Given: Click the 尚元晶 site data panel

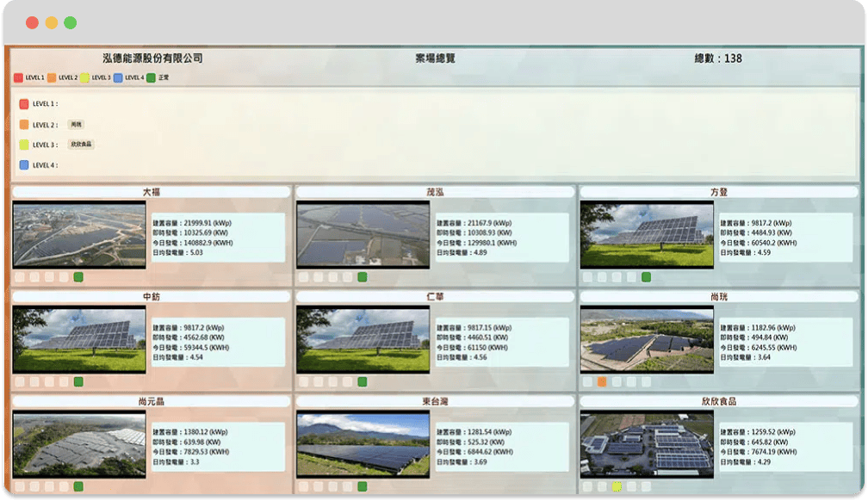Looking at the screenshot, I should [217, 445].
